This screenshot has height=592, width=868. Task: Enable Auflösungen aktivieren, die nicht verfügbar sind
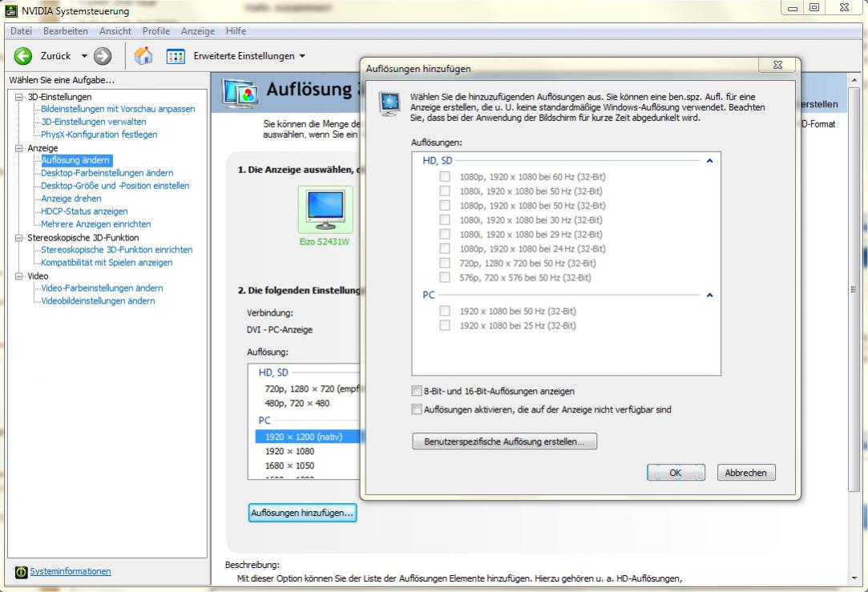coord(416,409)
